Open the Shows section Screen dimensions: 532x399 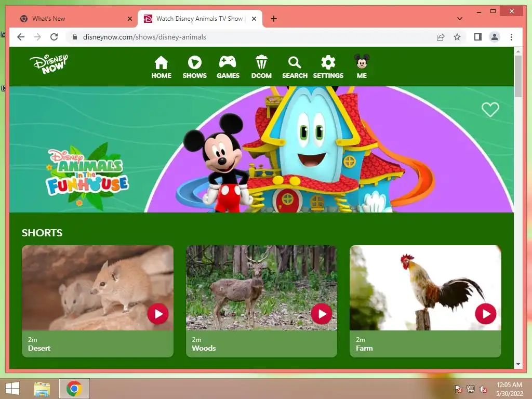tap(194, 67)
